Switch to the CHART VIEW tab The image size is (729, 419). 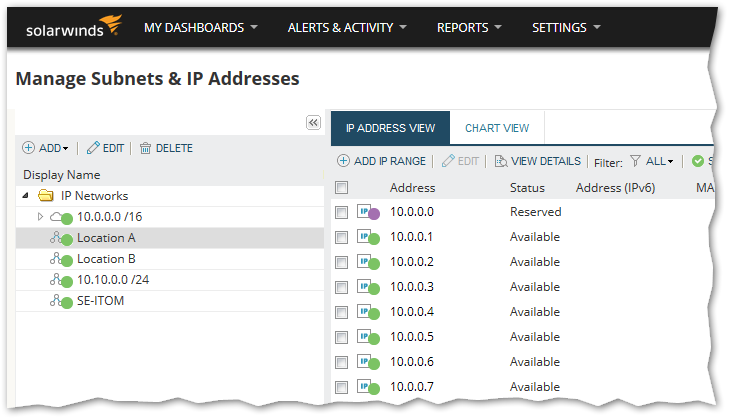pos(497,128)
